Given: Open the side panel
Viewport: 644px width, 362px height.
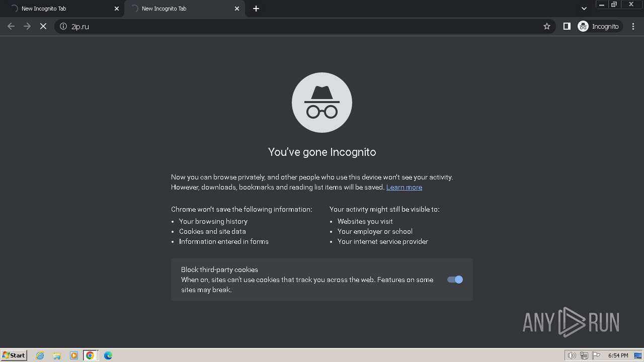Looking at the screenshot, I should (x=567, y=26).
